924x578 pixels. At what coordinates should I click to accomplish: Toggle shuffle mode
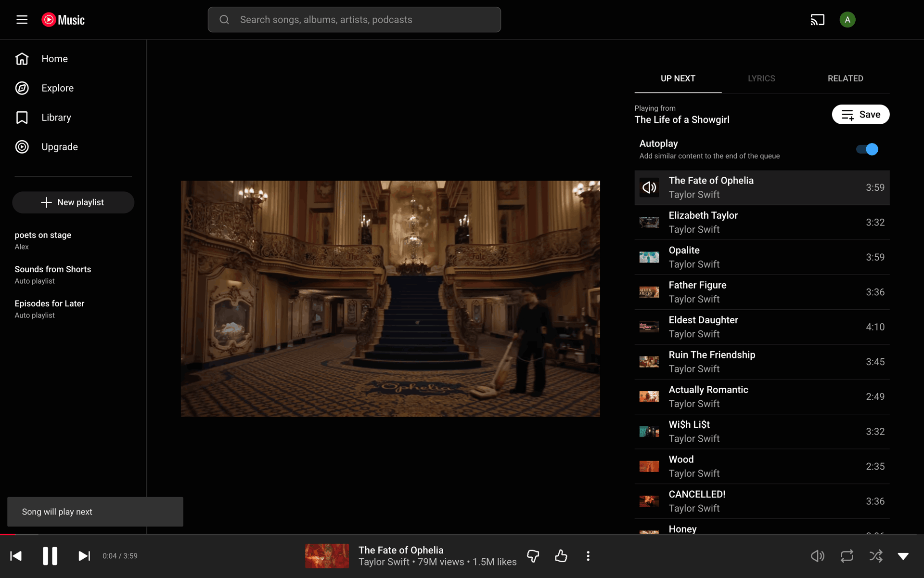pos(876,556)
